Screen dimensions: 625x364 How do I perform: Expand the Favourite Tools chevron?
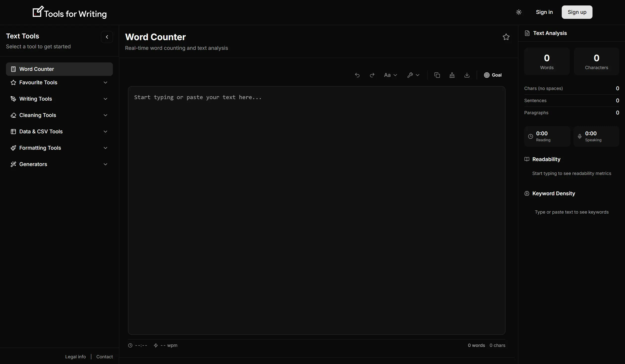105,83
